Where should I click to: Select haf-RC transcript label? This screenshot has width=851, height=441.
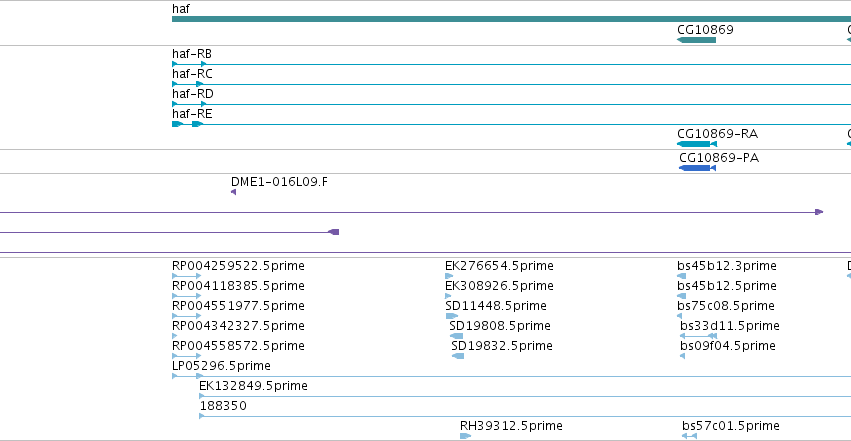click(x=192, y=74)
